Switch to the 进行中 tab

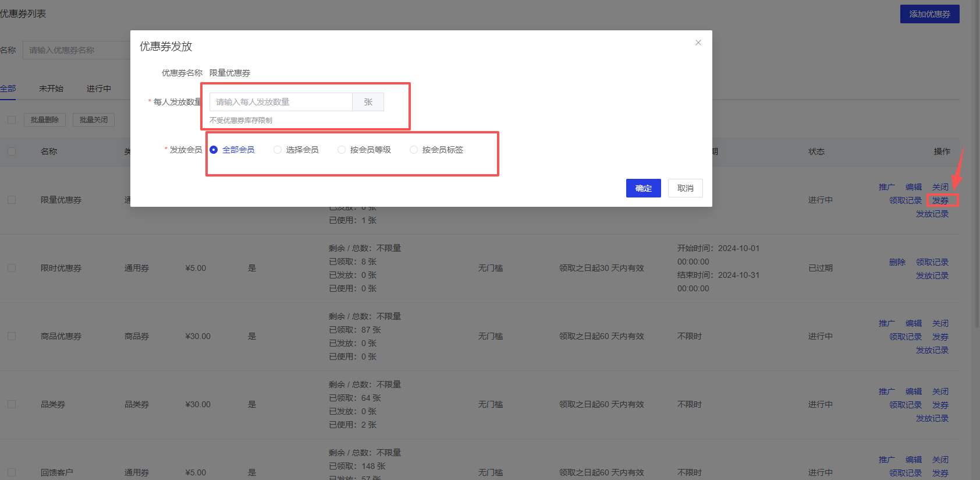98,89
